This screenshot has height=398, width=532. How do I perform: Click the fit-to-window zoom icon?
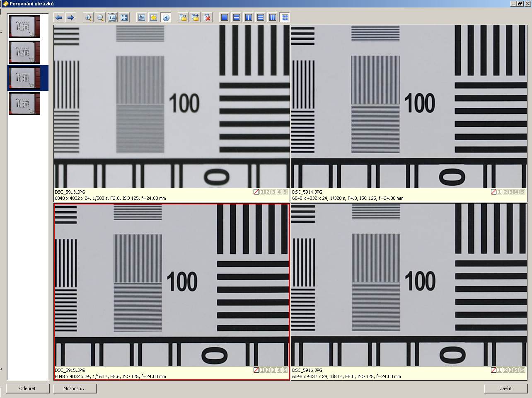[x=124, y=17]
